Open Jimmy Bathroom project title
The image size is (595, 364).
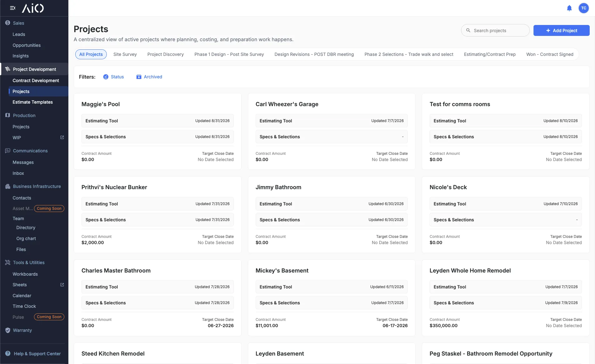278,187
